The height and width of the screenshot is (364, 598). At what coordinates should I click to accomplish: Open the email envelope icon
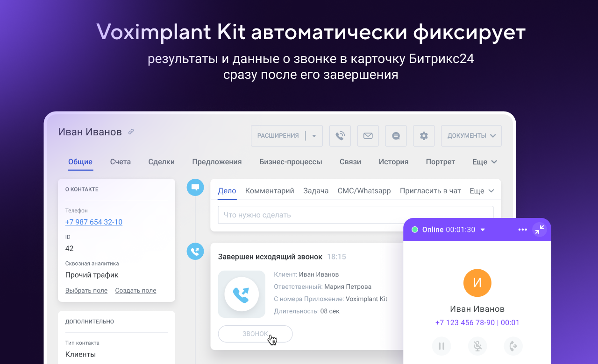point(368,135)
